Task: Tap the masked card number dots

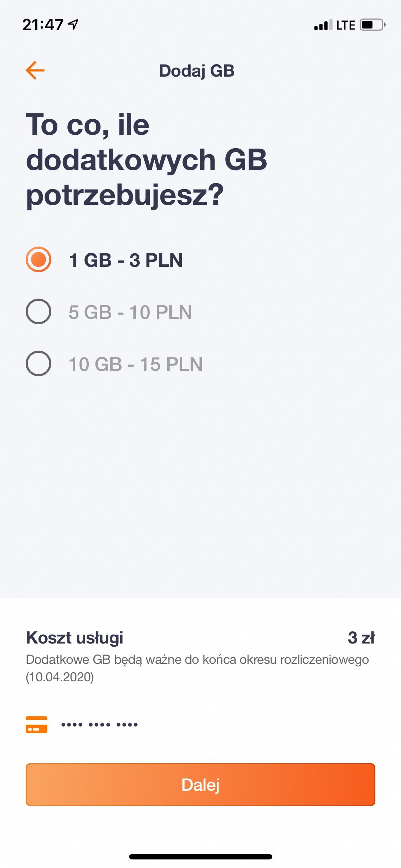Action: (x=99, y=724)
